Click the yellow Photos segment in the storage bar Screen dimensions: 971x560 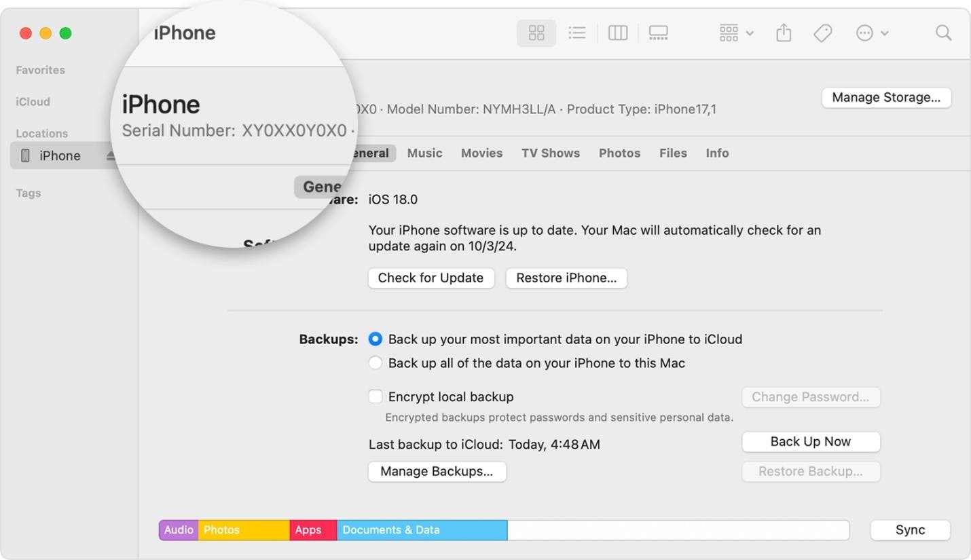tap(244, 530)
